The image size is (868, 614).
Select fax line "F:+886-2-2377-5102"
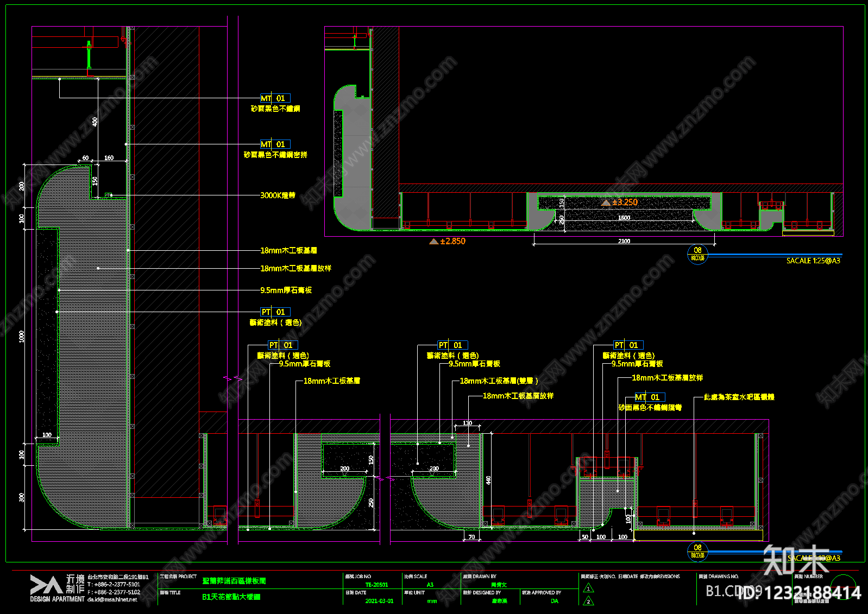(x=114, y=592)
